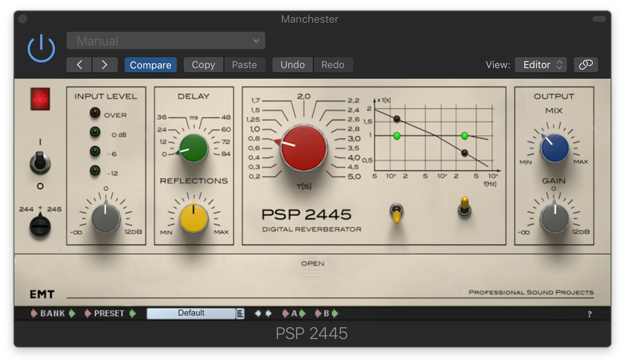Click the large red reverb time knob
The height and width of the screenshot is (364, 625).
[x=303, y=148]
